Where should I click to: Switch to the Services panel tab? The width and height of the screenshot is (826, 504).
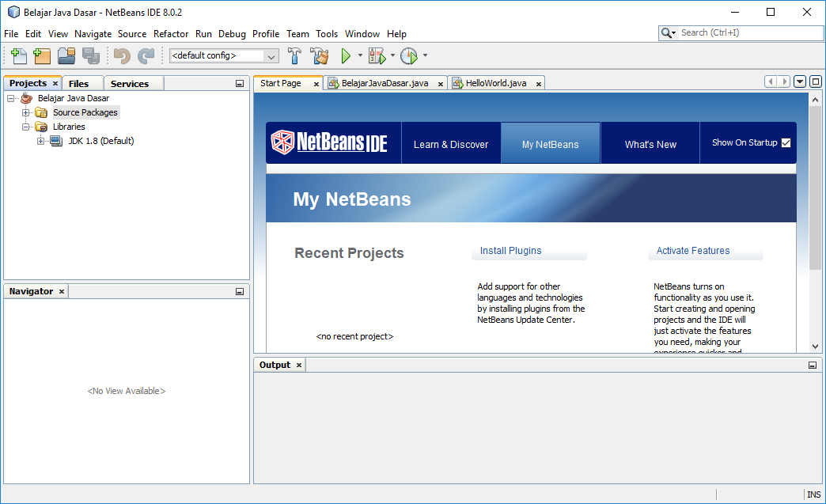click(x=133, y=82)
